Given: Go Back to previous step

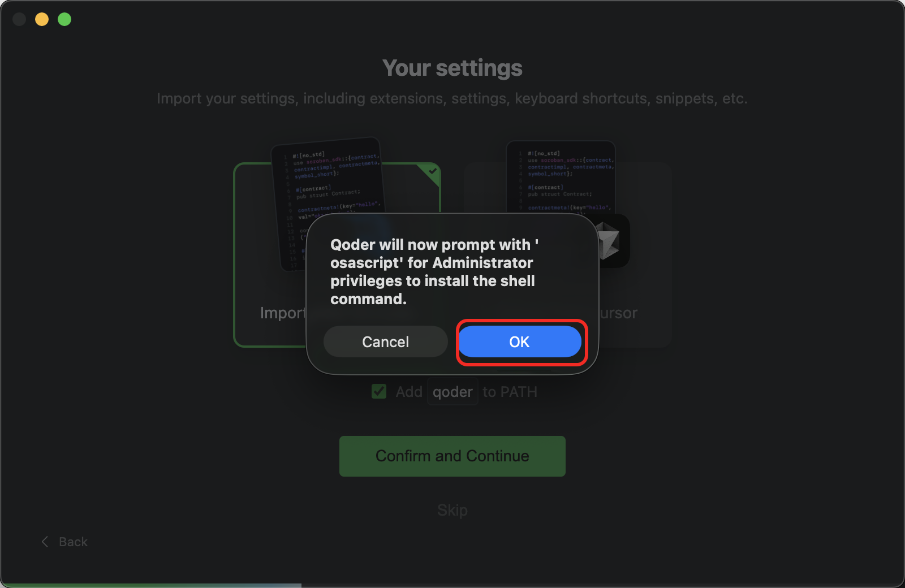Looking at the screenshot, I should tap(64, 542).
